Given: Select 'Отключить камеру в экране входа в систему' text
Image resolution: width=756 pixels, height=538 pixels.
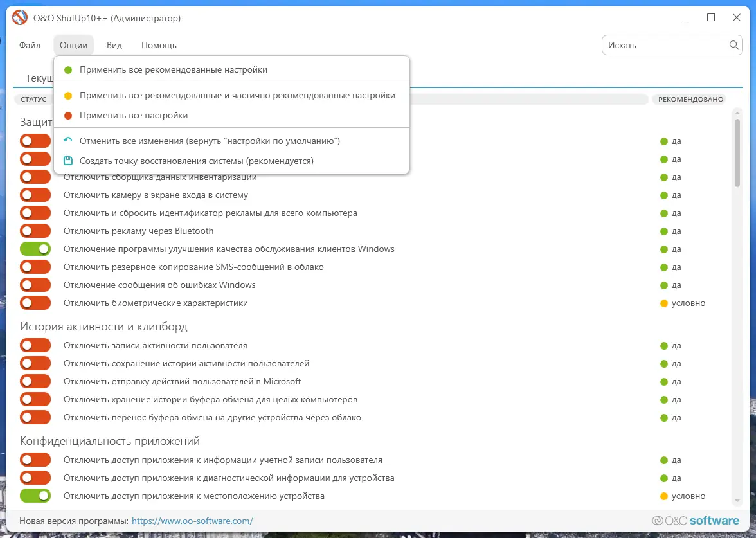Looking at the screenshot, I should tap(156, 195).
